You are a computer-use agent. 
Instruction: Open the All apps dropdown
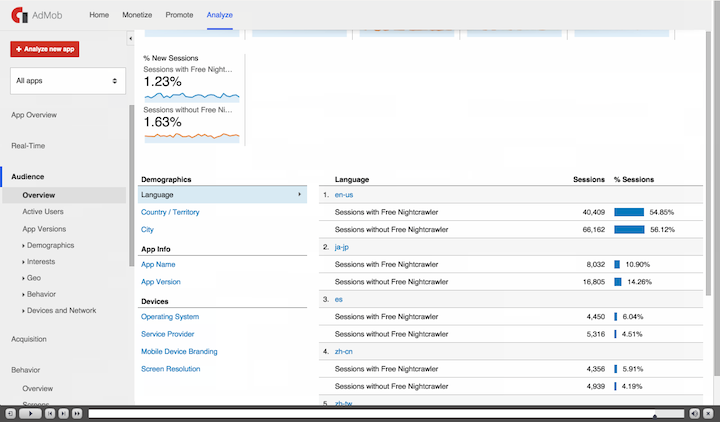coord(68,81)
